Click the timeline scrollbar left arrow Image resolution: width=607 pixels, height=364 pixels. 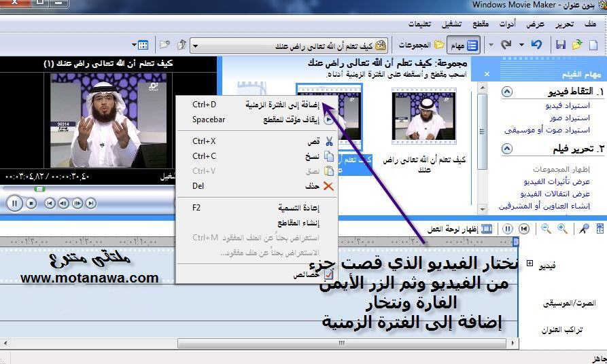5,343
